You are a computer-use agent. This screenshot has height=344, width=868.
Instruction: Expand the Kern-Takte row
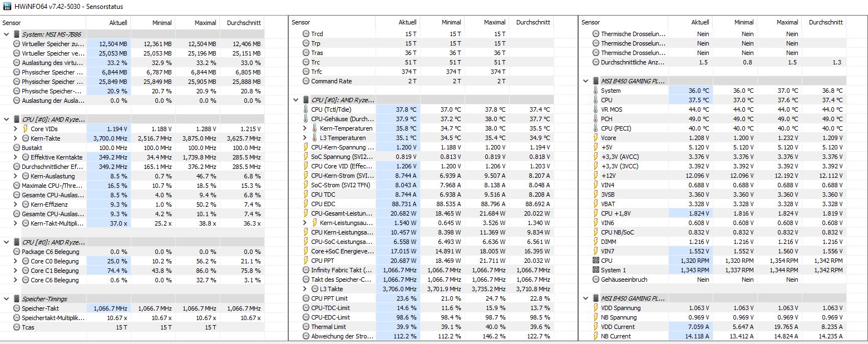point(16,138)
